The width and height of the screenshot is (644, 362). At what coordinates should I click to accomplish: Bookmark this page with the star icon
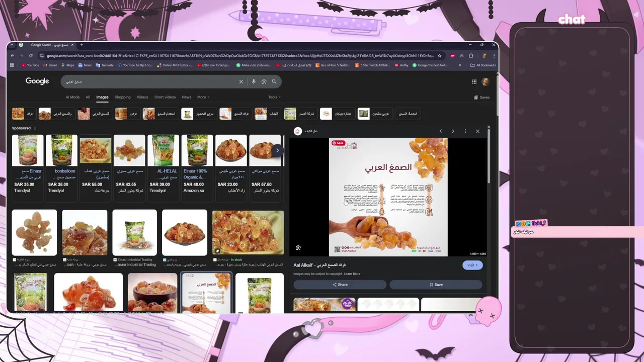[440, 56]
